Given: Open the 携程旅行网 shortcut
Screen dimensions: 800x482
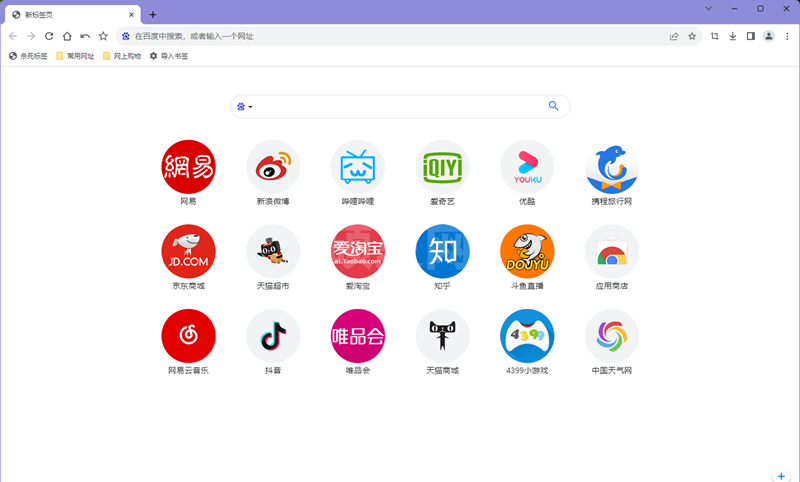Looking at the screenshot, I should point(612,167).
